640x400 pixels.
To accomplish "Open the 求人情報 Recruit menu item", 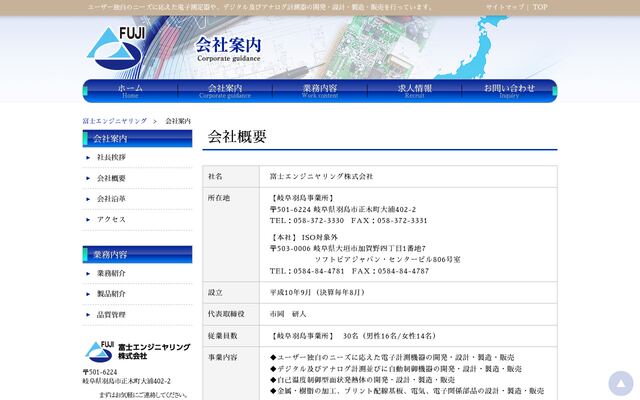I will (415, 91).
